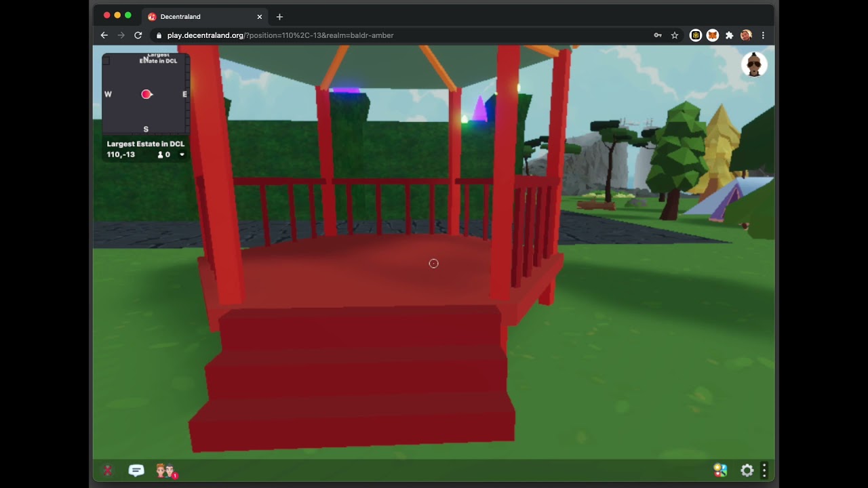Viewport: 868px width, 488px height.
Task: Go back with the browser back arrow
Action: pyautogui.click(x=104, y=35)
